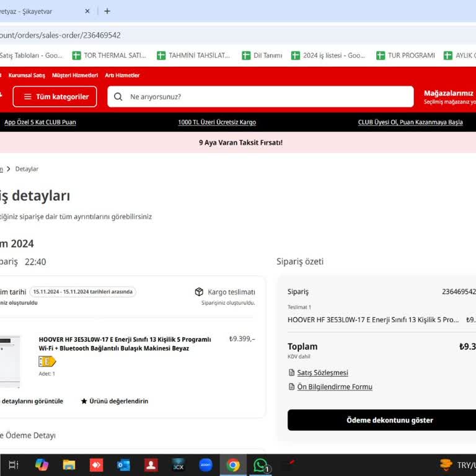This screenshot has height=476, width=476.
Task: Open CLUB Üyesi Ol link
Action: click(x=410, y=122)
